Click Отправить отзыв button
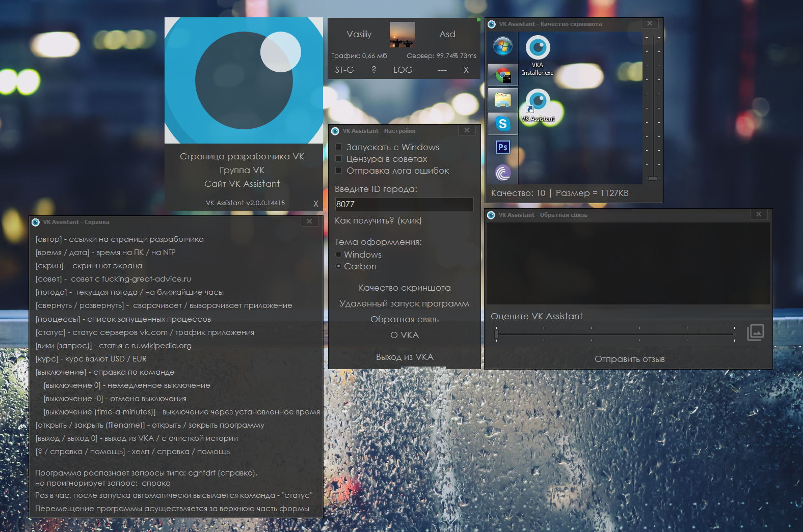The image size is (803, 532). click(x=629, y=359)
